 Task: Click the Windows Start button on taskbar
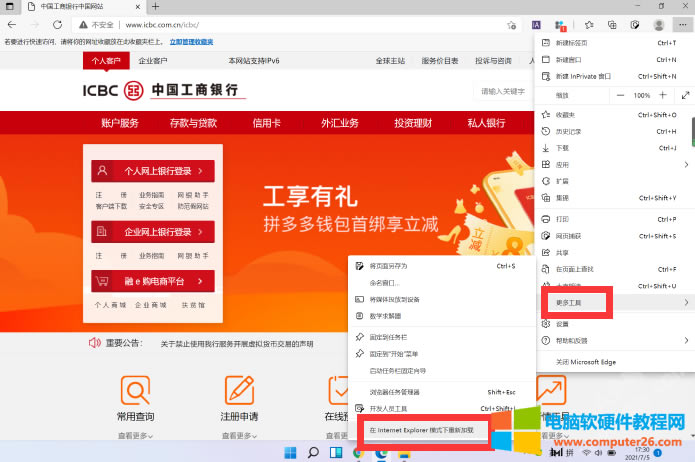[x=290, y=453]
